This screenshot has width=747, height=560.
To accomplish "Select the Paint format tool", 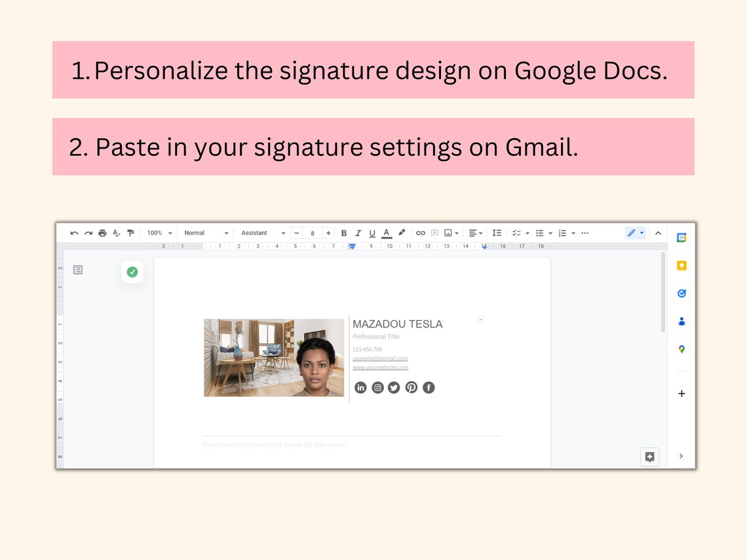I will (129, 233).
